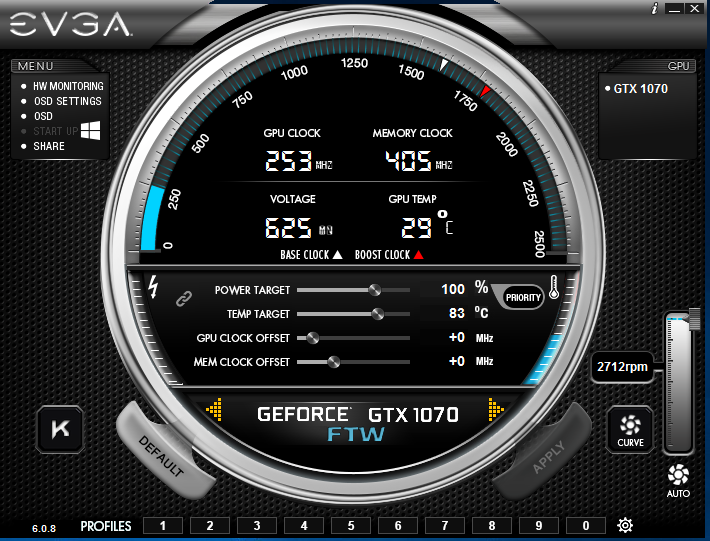The width and height of the screenshot is (710, 541).
Task: Select profile 3
Action: click(x=257, y=526)
